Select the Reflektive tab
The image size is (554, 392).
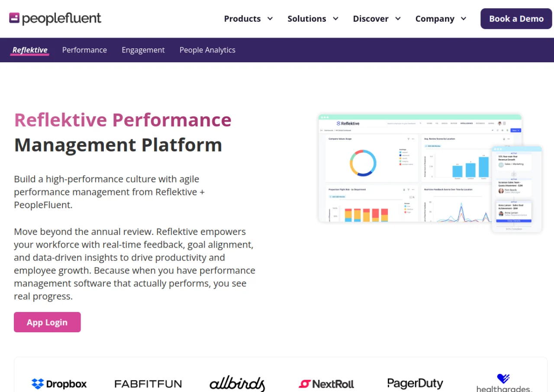coord(30,50)
